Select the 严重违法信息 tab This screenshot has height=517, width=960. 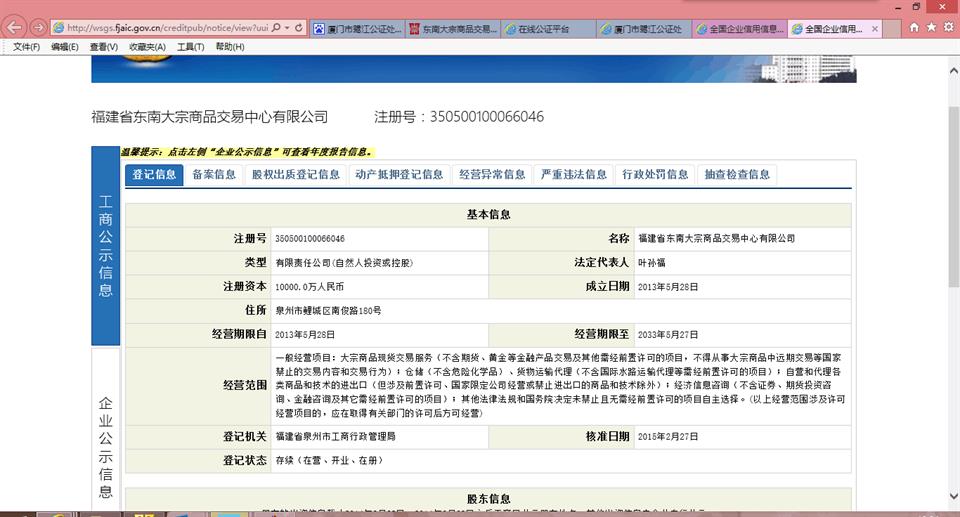point(574,175)
